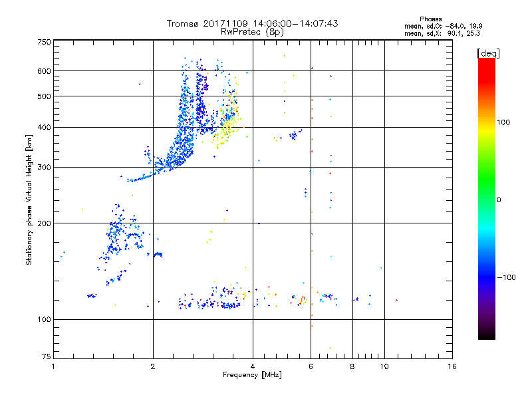The width and height of the screenshot is (532, 399).
Task: Click the "[deg]" colorbar unit label
Action: click(488, 53)
